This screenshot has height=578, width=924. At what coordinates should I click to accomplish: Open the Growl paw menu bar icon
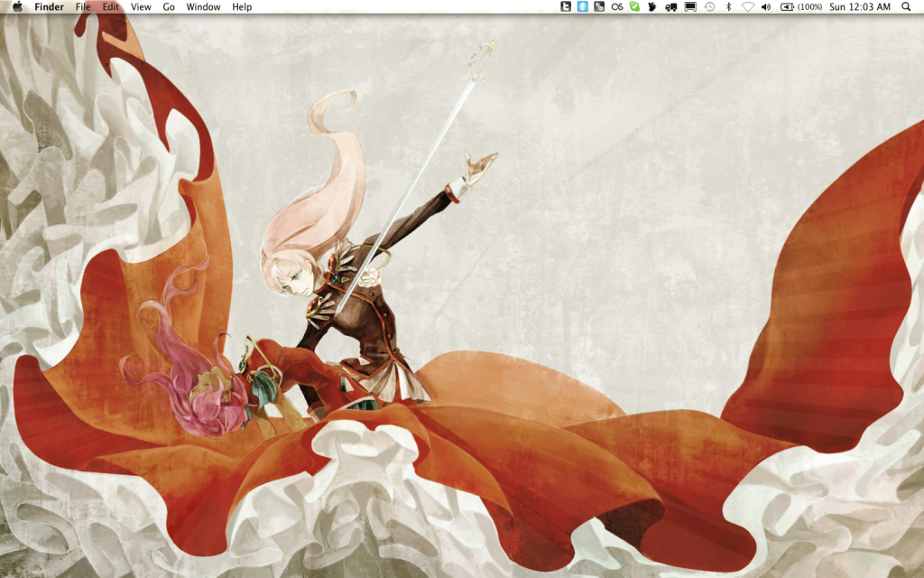pos(652,7)
